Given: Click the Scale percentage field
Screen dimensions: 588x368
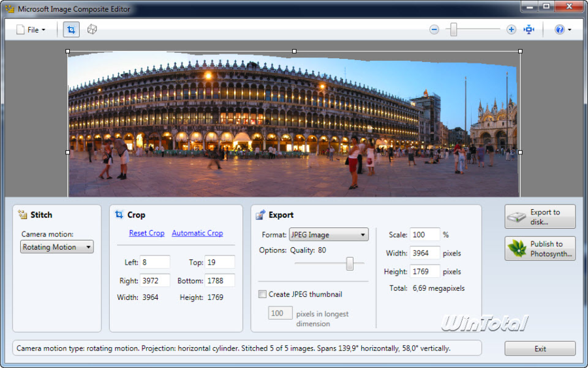Looking at the screenshot, I should tap(425, 235).
